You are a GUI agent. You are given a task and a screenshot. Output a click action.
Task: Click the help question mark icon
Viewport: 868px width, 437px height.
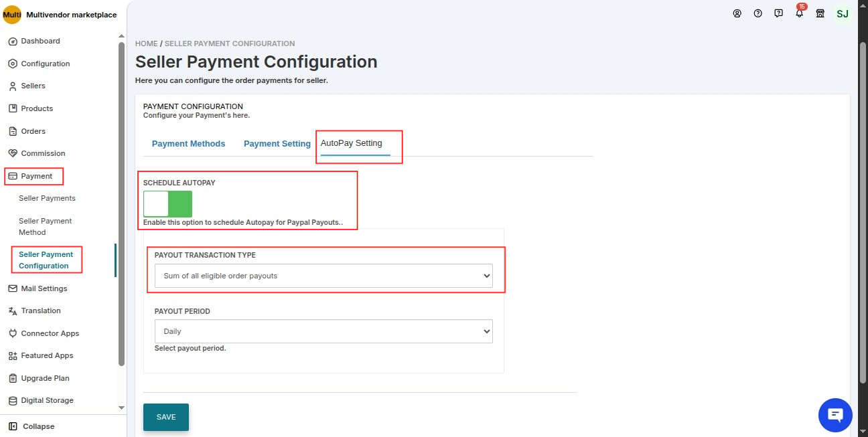point(757,13)
